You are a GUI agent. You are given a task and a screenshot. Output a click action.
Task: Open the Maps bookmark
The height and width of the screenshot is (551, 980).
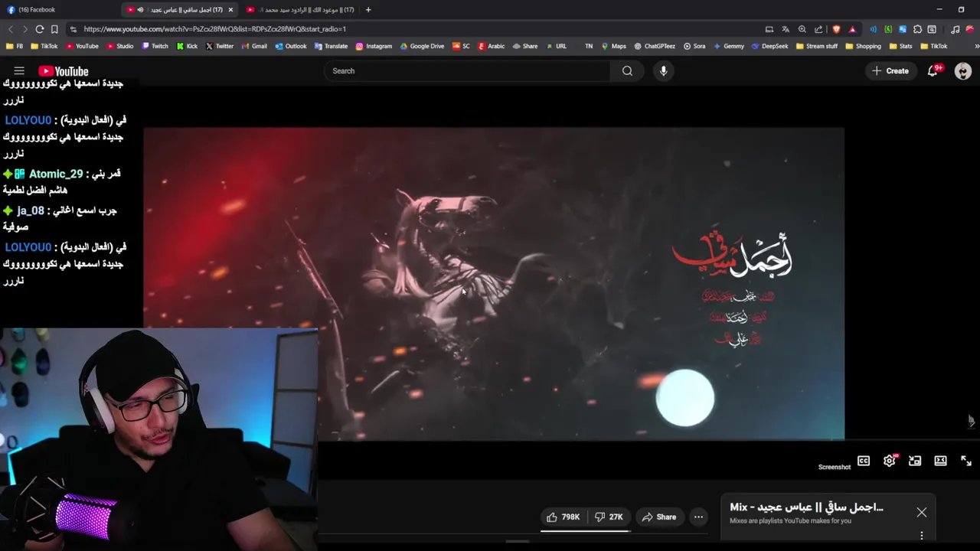click(x=613, y=46)
